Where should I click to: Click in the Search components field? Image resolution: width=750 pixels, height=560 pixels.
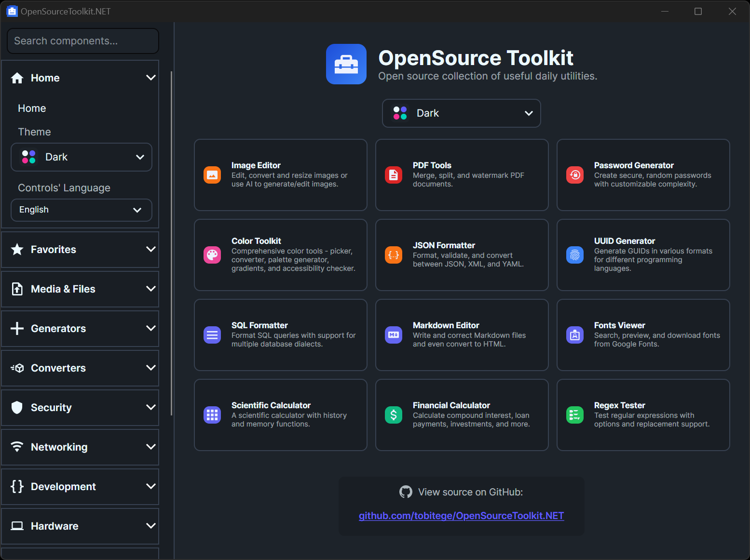point(82,40)
